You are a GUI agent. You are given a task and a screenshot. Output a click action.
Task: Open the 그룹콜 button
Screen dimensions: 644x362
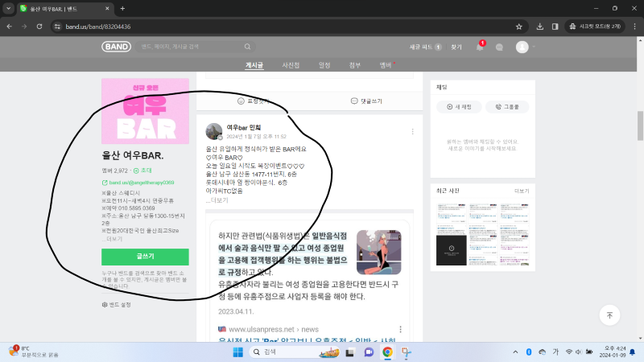click(507, 107)
